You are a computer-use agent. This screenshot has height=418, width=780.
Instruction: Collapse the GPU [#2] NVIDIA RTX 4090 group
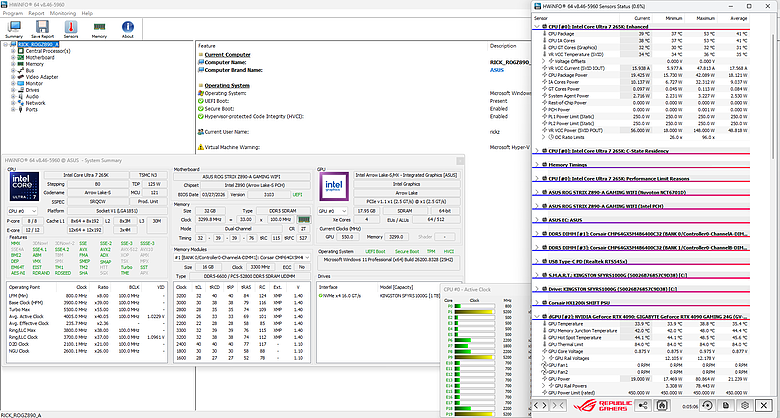click(x=537, y=316)
